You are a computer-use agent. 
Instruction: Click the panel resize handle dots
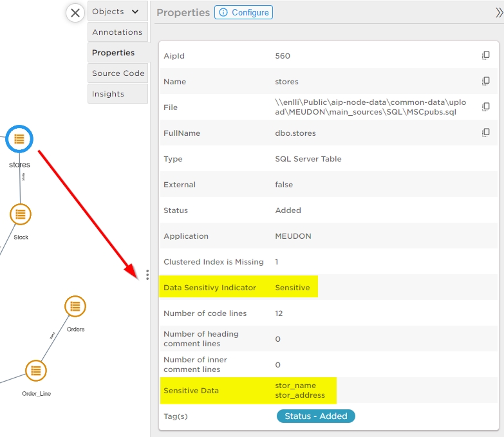[x=147, y=275]
